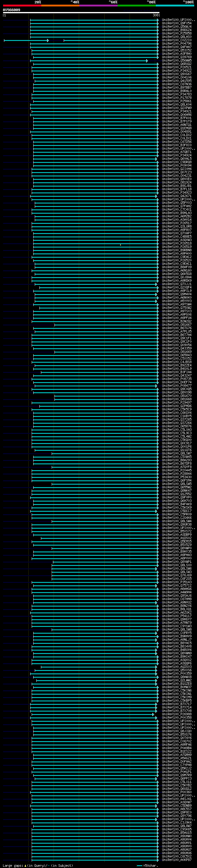Click the green ~80% identity color band
Viewport: 197px width, 868px height.
[x=137, y=6]
